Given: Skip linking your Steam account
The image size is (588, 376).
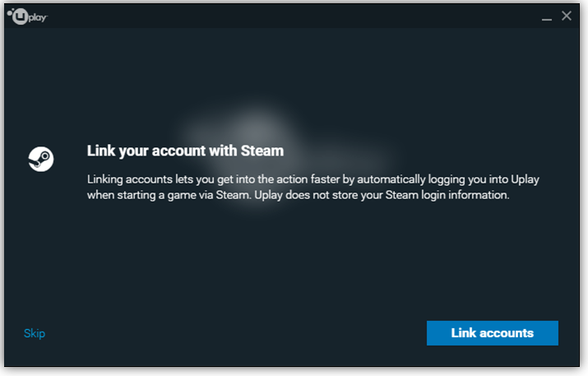Looking at the screenshot, I should pyautogui.click(x=35, y=333).
